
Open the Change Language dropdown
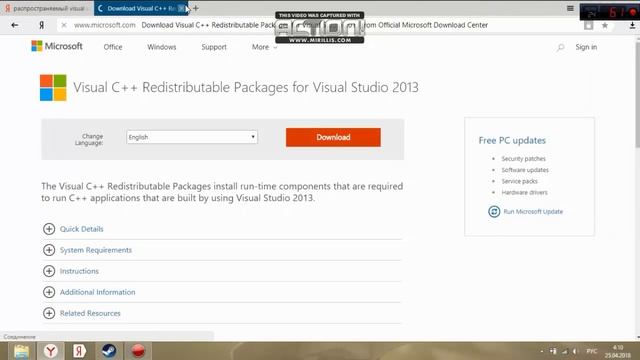(192, 137)
